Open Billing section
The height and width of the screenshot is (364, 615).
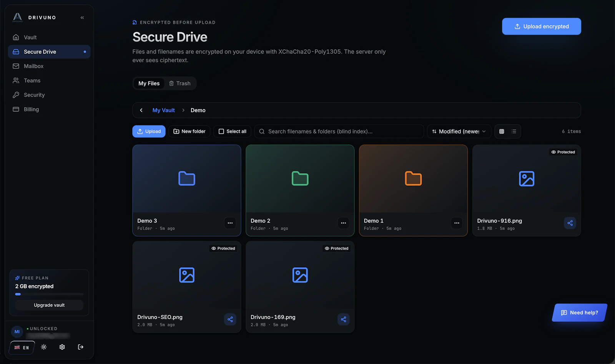(49, 109)
